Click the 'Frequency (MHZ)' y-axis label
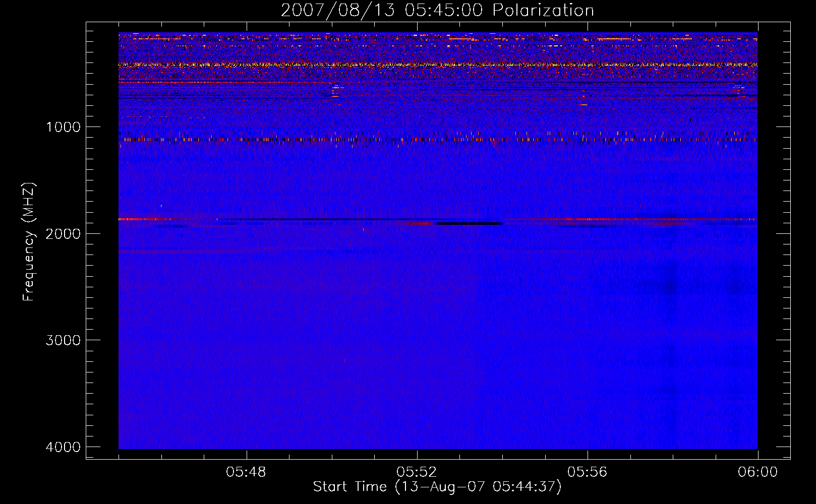Screen dimensions: 816x504 click(29, 242)
